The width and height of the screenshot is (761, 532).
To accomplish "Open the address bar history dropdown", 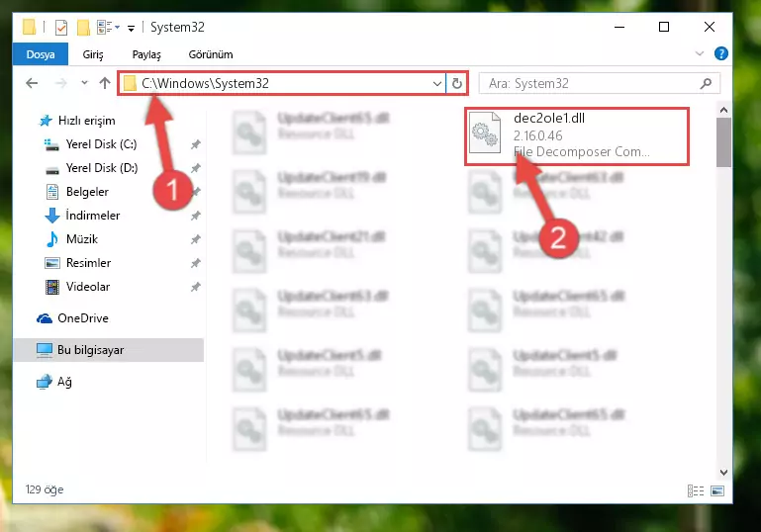I will (436, 83).
